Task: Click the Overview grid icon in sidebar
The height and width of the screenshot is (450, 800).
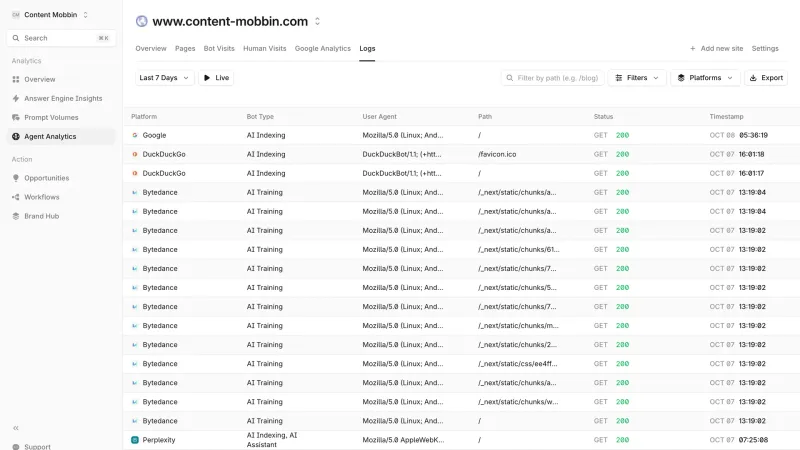Action: (16, 79)
